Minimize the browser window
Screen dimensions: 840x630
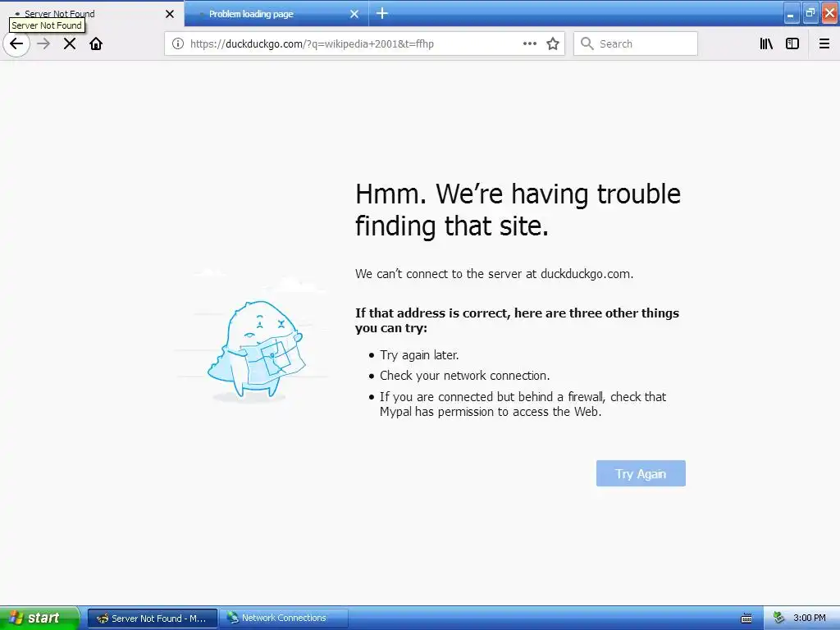click(792, 13)
